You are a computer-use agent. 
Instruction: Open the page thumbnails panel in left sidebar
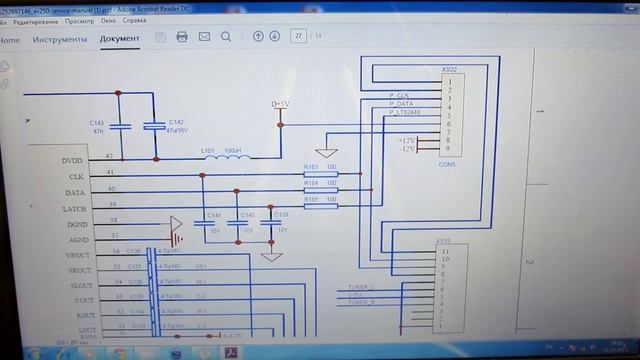[x=4, y=67]
